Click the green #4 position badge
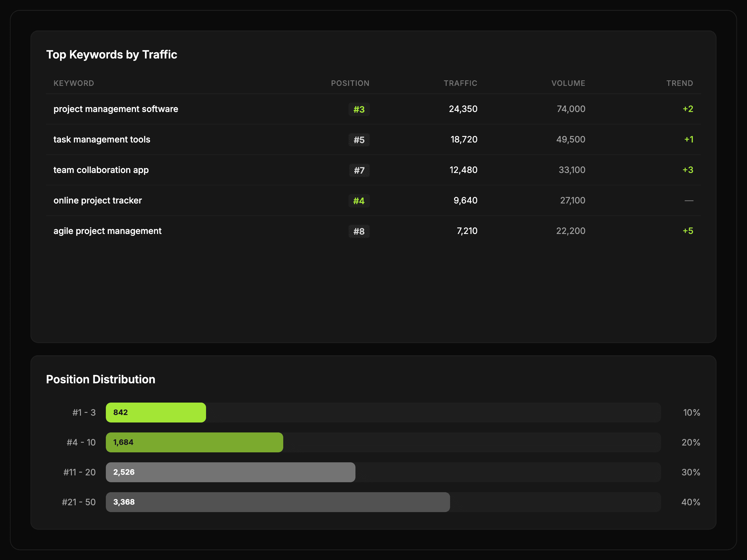Image resolution: width=747 pixels, height=560 pixels. click(x=359, y=201)
